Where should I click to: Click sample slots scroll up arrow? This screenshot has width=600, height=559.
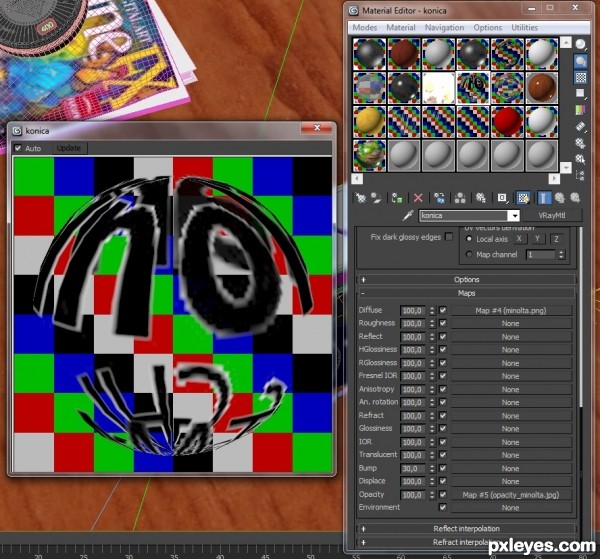pos(566,43)
